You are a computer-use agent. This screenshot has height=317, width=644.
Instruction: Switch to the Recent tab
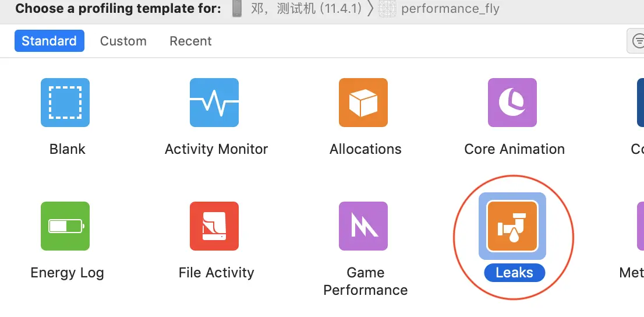pyautogui.click(x=190, y=41)
